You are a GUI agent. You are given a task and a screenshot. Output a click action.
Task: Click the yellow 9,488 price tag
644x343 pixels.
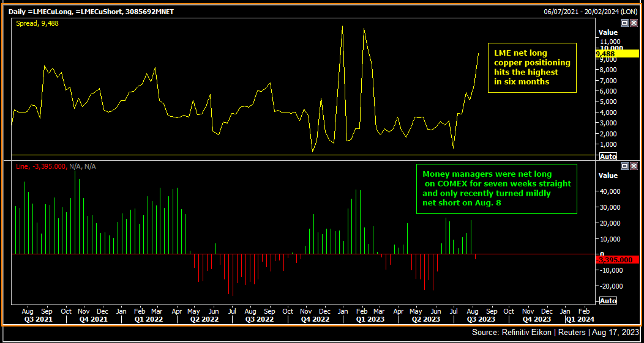[616, 54]
